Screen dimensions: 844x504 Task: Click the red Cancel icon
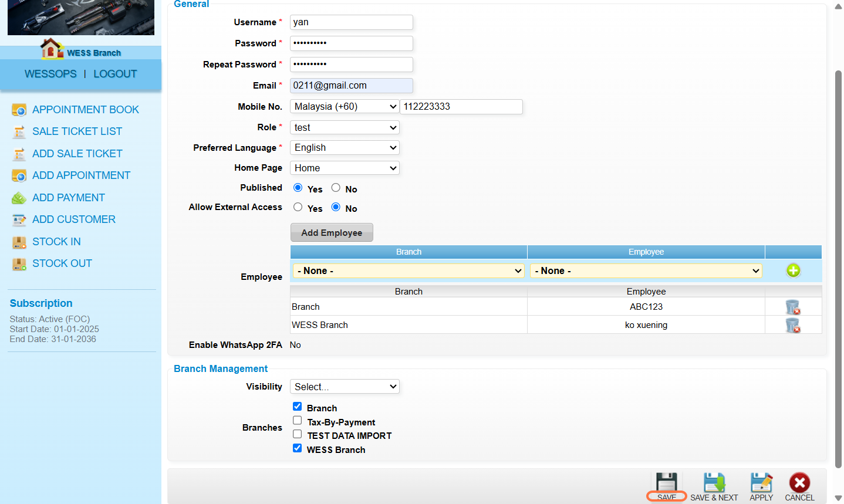(x=799, y=482)
